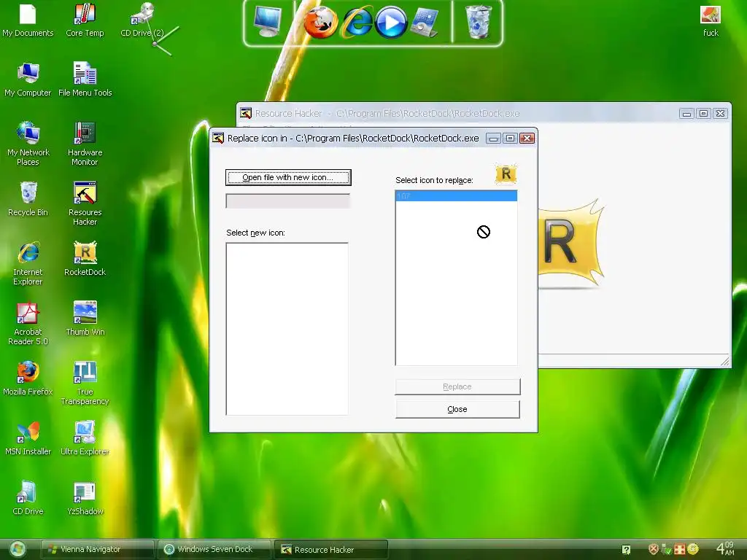Open MSN Installer desktop shortcut
The image size is (747, 560).
tap(28, 438)
